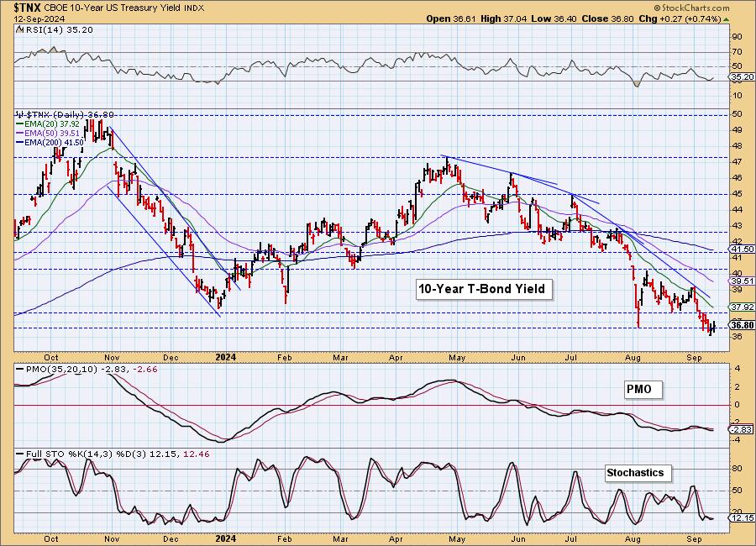Select the CBOE 10-Year US Treasury Yield title
Screen dimensions: 756x546
pos(113,8)
